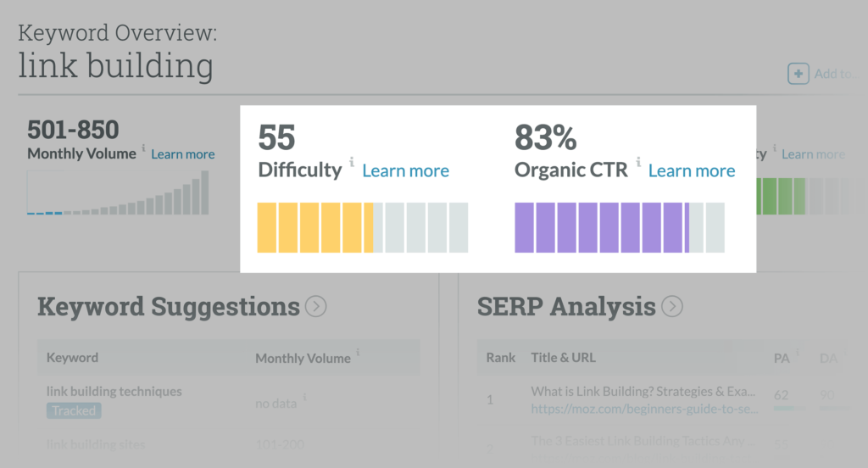The width and height of the screenshot is (868, 468).
Task: Open the dimmed Learn more link at right
Action: [x=813, y=154]
